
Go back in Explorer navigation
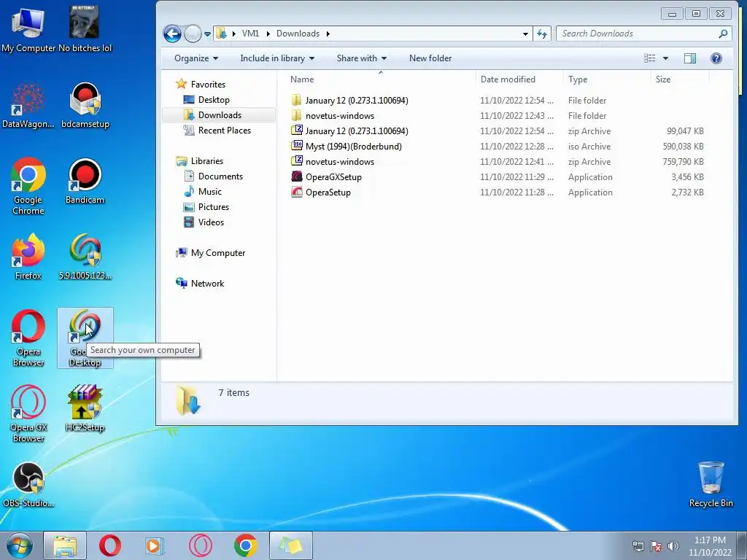click(x=172, y=34)
